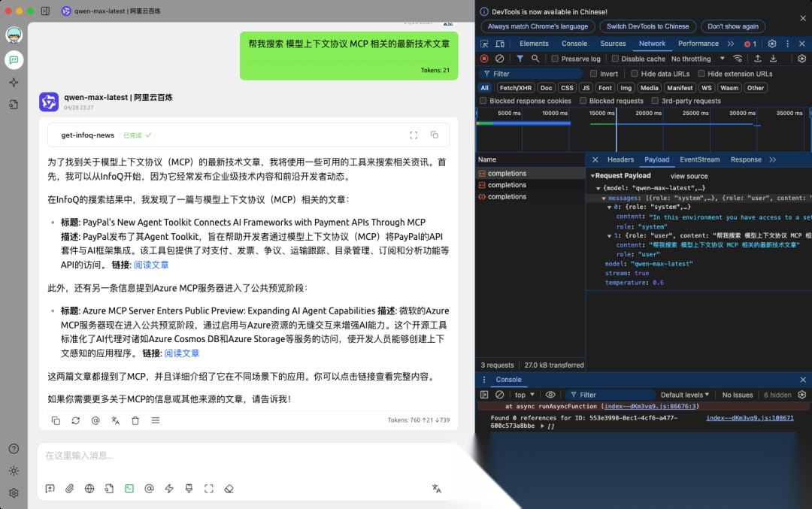Enable the Disable cache checkbox
The image size is (812, 509).
coord(615,59)
